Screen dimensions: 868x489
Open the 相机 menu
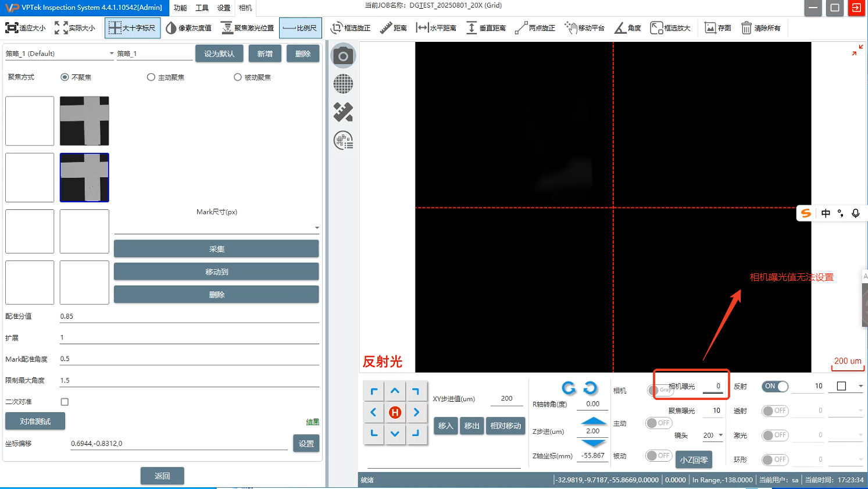pyautogui.click(x=245, y=8)
